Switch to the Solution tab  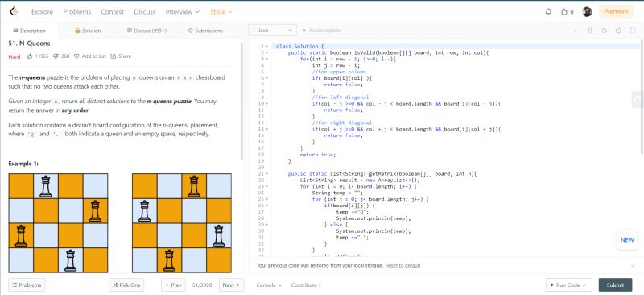88,31
